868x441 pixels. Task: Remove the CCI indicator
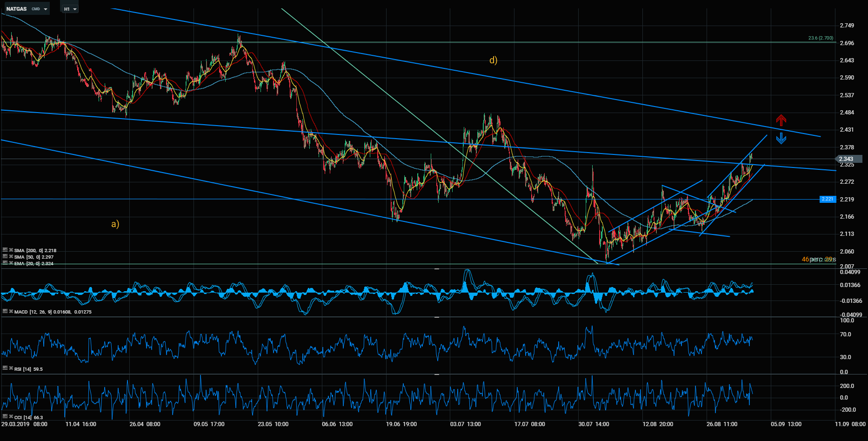point(10,417)
